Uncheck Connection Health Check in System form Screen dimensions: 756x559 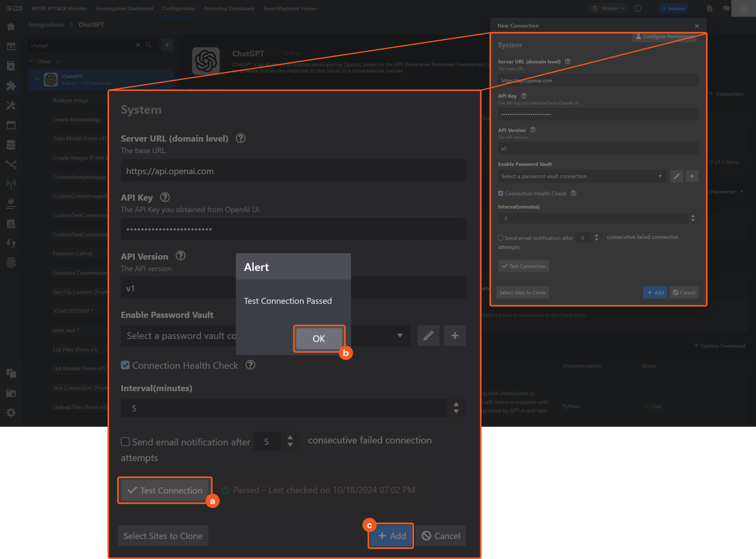(125, 365)
